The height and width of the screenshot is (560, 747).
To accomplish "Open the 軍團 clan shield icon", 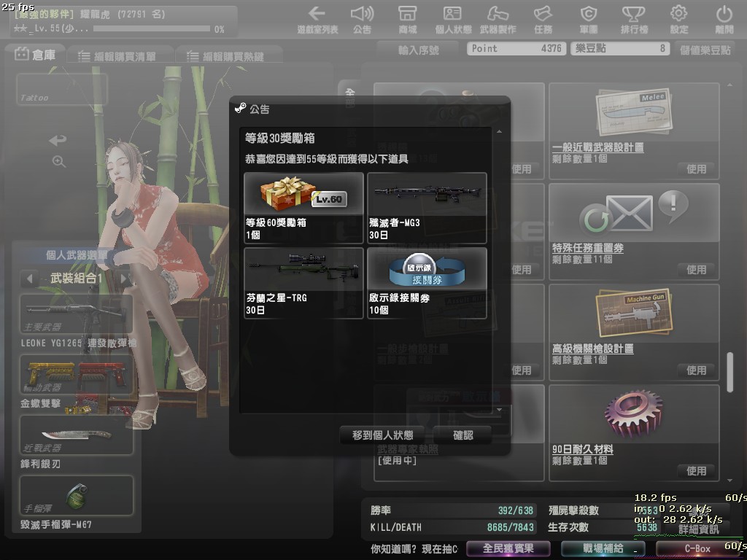I will pos(588,15).
